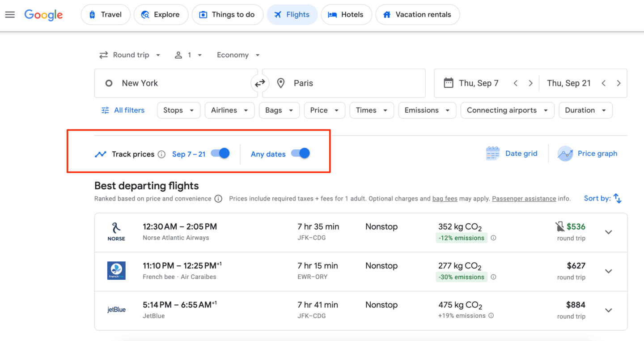The image size is (644, 341).
Task: Expand the Norse Atlantic Airways flight details
Action: 608,232
